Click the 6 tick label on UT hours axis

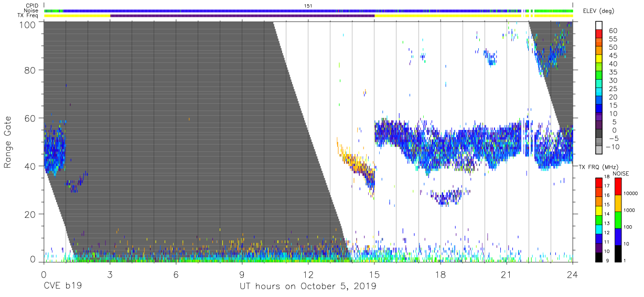coord(176,274)
